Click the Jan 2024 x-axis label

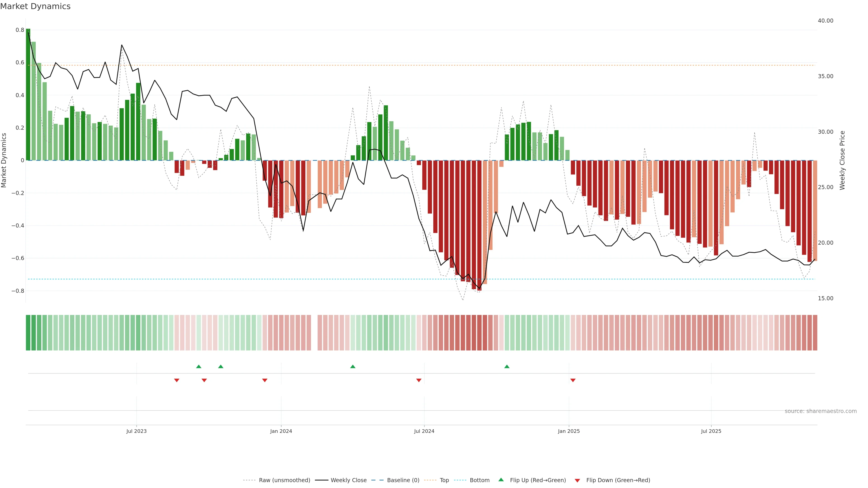tap(281, 431)
